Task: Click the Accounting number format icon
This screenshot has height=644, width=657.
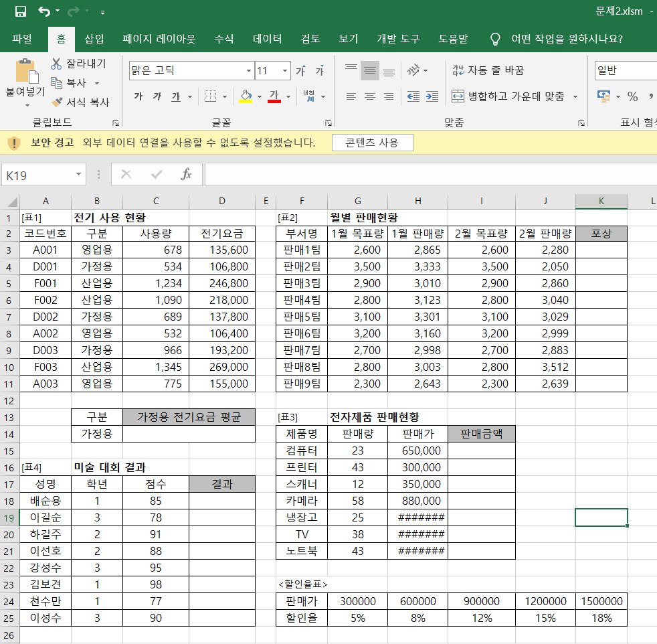Action: [603, 96]
